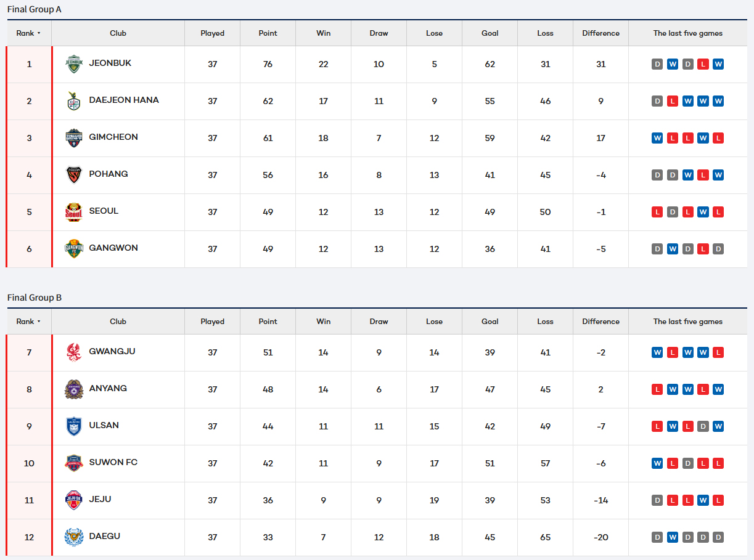Open the GIMCHEON club name link
The width and height of the screenshot is (754, 560).
(113, 137)
